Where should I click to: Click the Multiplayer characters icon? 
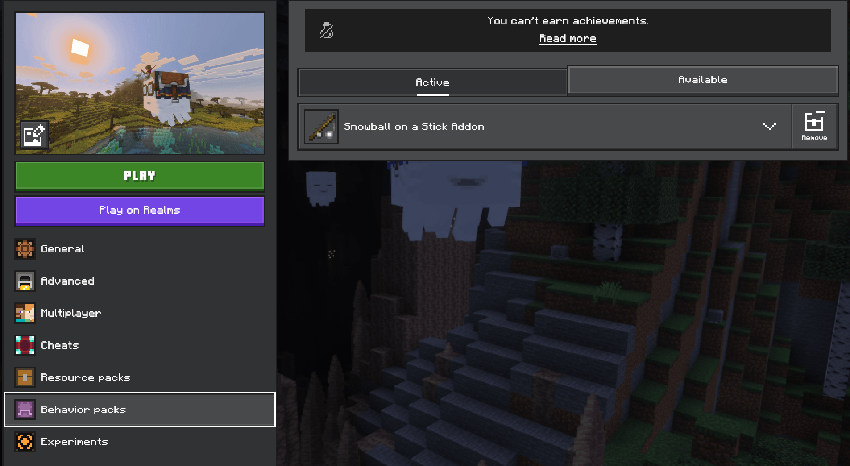click(24, 313)
